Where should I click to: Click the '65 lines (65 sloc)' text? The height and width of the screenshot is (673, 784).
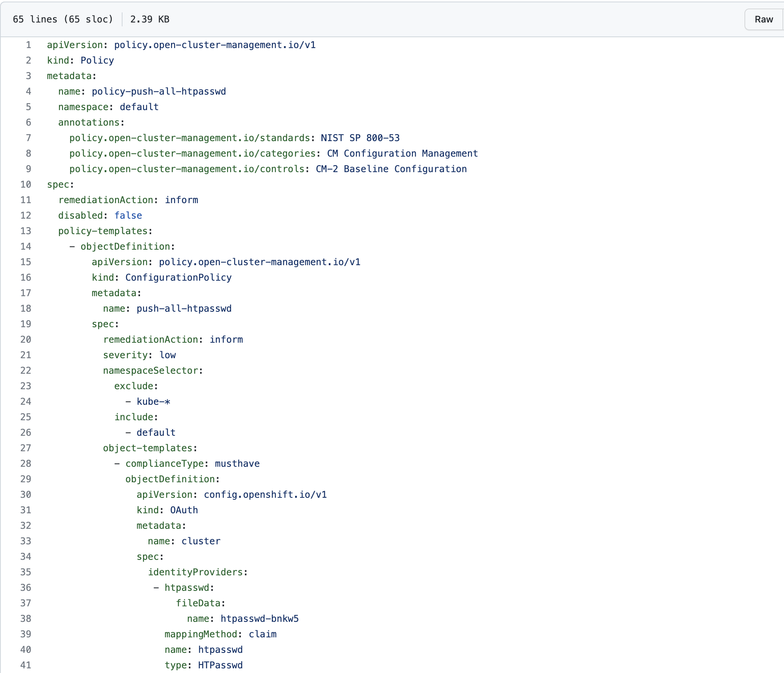[63, 19]
